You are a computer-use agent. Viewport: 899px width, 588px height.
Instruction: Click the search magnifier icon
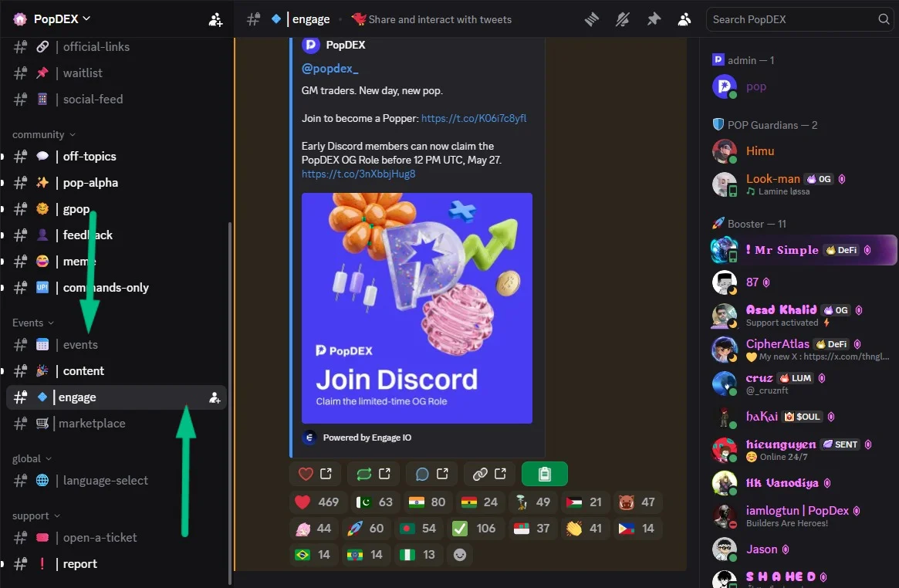pyautogui.click(x=884, y=19)
